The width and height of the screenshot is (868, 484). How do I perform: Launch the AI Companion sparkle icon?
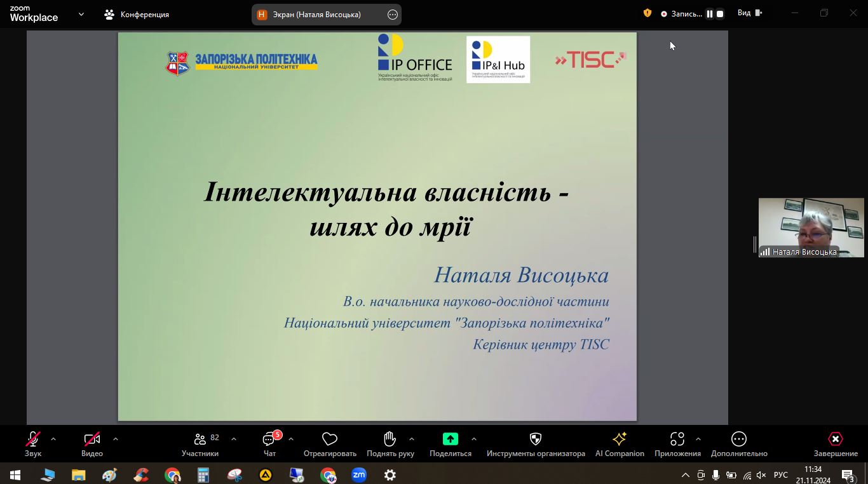(x=619, y=440)
